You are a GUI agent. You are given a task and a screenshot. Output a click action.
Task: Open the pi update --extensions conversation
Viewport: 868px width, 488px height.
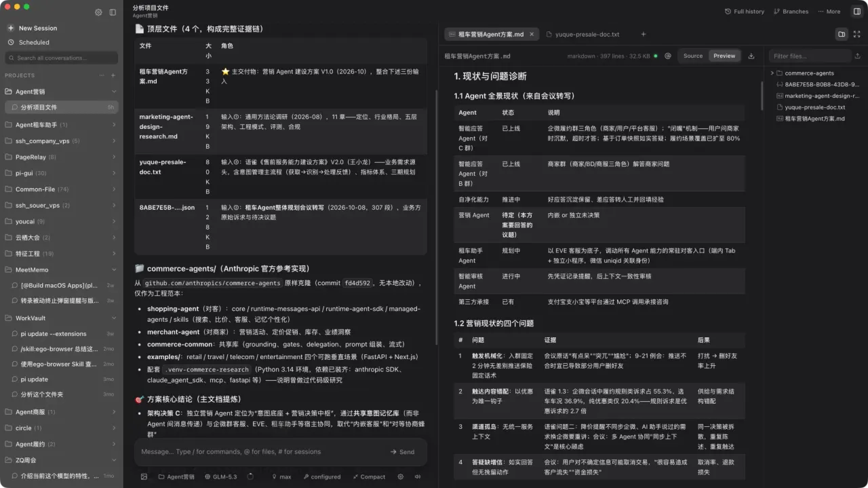62,334
